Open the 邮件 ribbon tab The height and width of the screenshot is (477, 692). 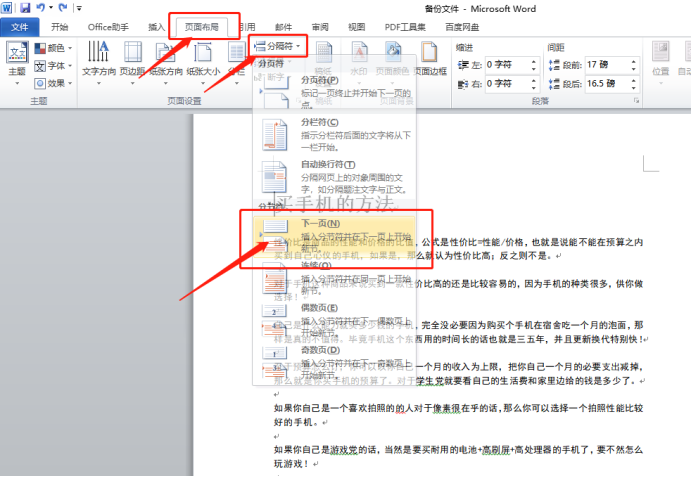283,27
